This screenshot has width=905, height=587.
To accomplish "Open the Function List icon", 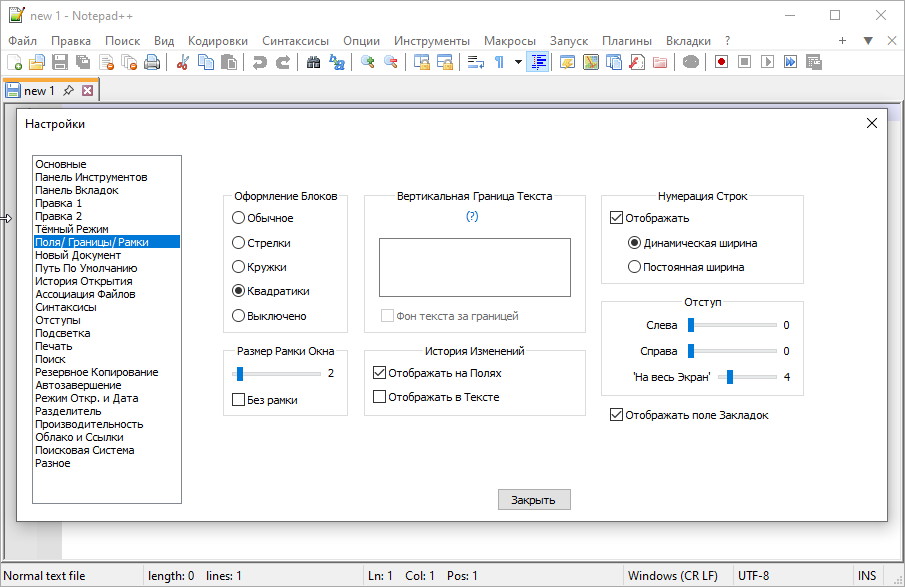I will [637, 62].
